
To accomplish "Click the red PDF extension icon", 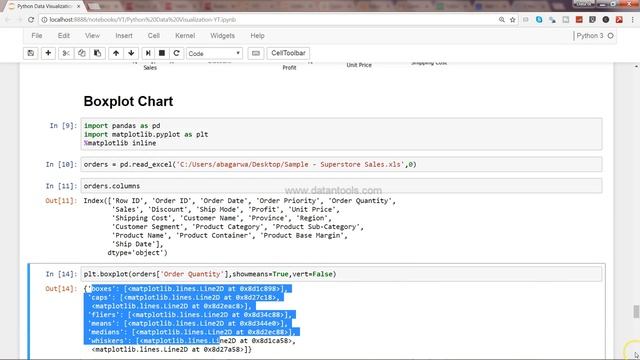I will 619,20.
